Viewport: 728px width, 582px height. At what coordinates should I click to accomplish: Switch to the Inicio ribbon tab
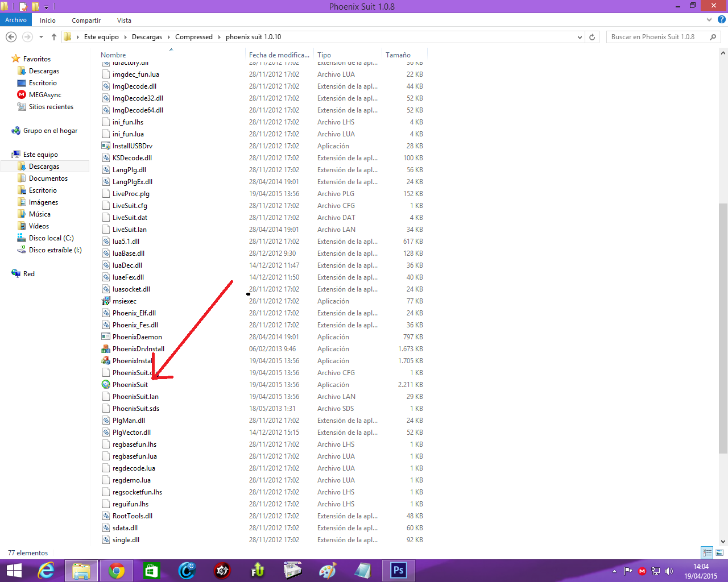[48, 20]
